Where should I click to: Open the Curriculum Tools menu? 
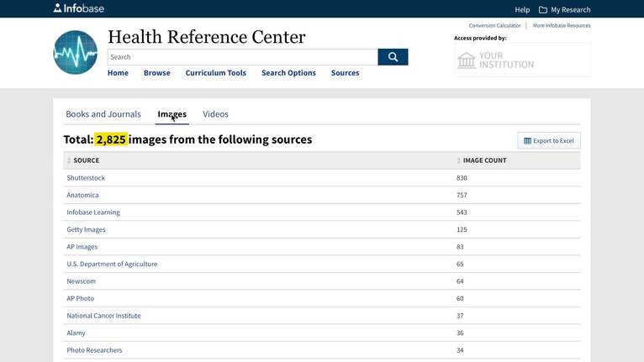point(216,73)
